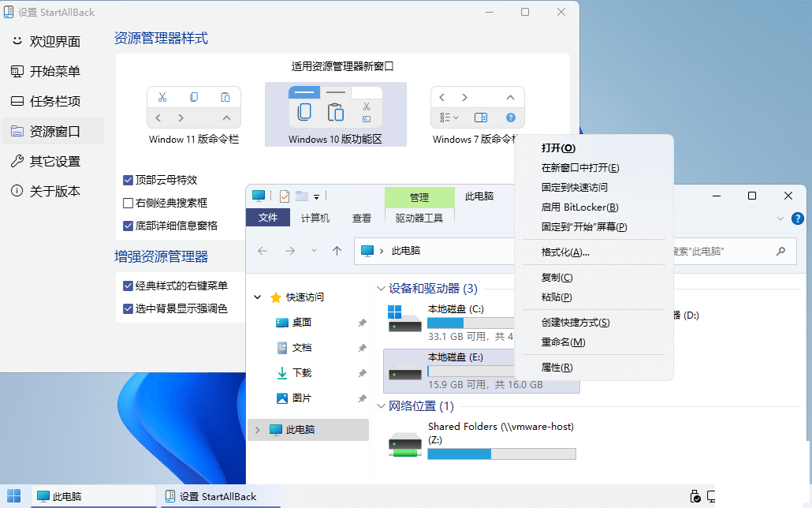Viewport: 812px width, 508px height.
Task: Select the Shared Folders (Z:) network drive icon
Action: coord(405,444)
